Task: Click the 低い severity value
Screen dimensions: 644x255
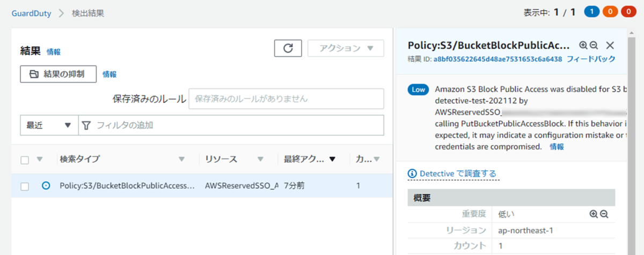Action: coord(507,214)
